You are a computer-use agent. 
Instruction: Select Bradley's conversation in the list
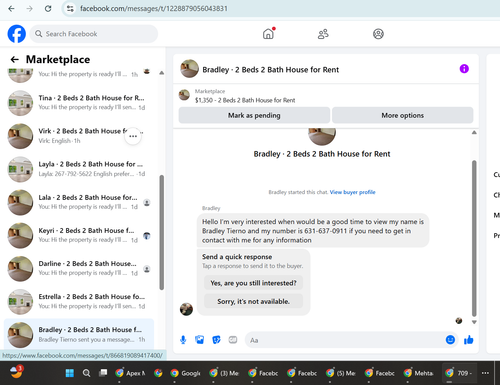click(x=79, y=334)
